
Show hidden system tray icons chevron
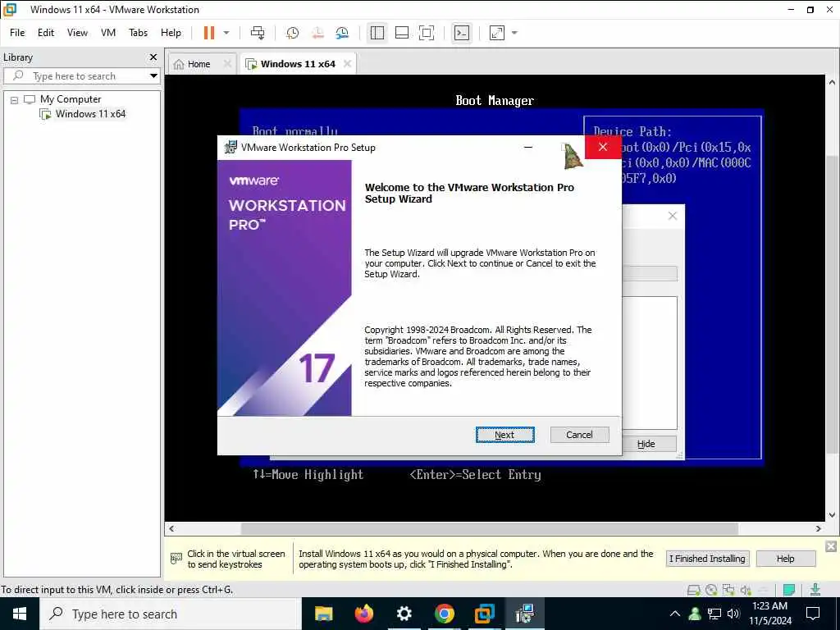click(675, 614)
